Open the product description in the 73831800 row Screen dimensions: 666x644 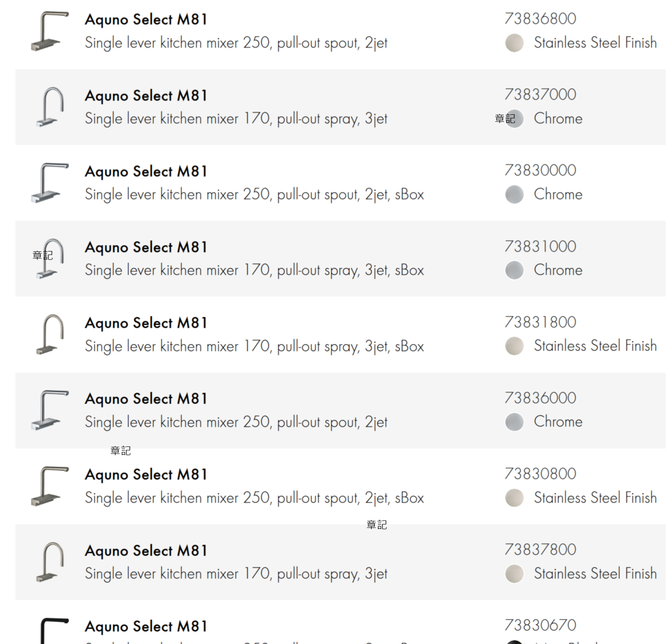[254, 346]
